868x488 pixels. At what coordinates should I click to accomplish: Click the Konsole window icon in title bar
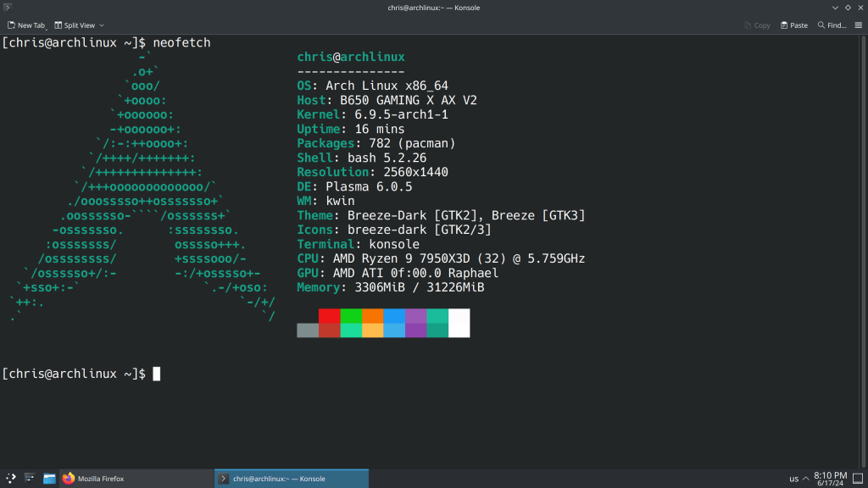coord(8,8)
